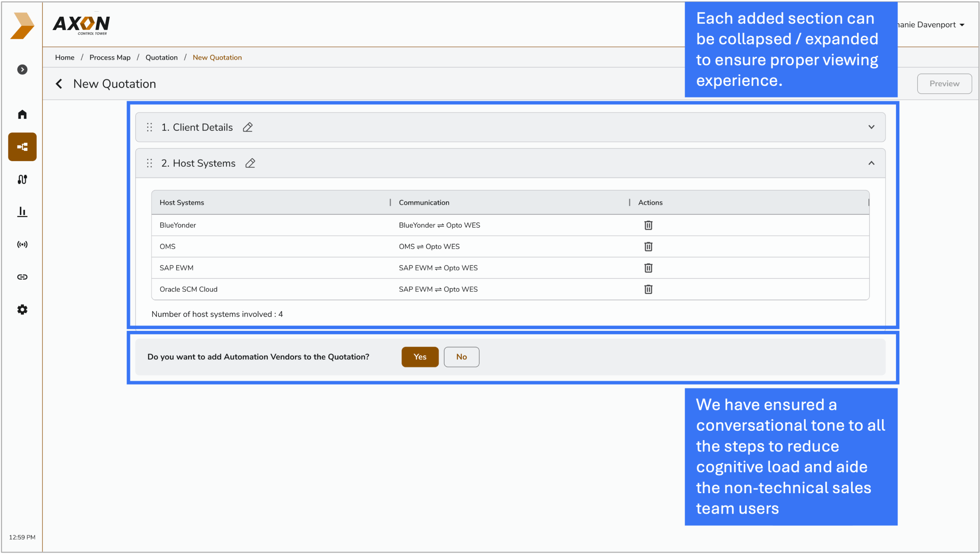This screenshot has width=980, height=554.
Task: Open the route flow icon in the sidebar
Action: pos(22,179)
